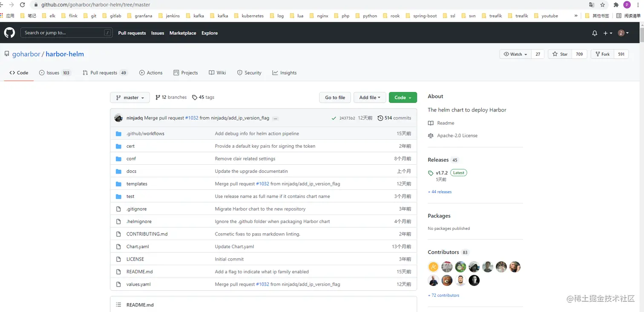Switch to the Insights tab
644x312 pixels.
click(x=285, y=73)
